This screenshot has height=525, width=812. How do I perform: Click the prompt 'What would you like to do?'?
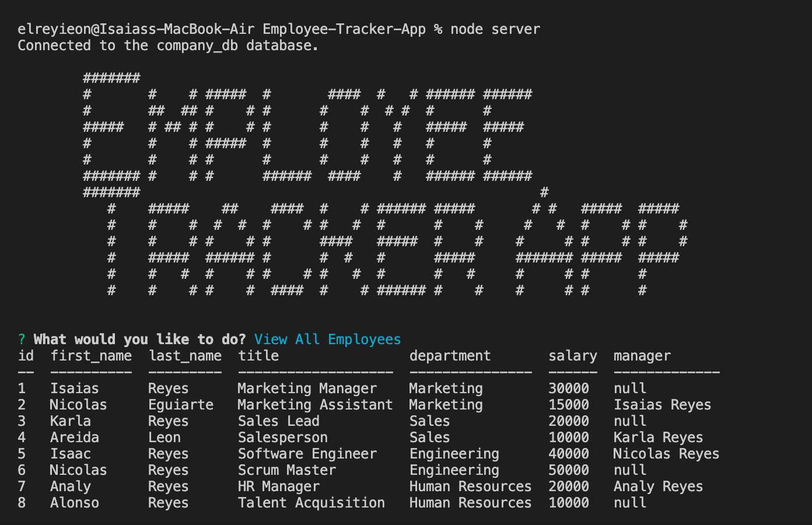(x=139, y=339)
